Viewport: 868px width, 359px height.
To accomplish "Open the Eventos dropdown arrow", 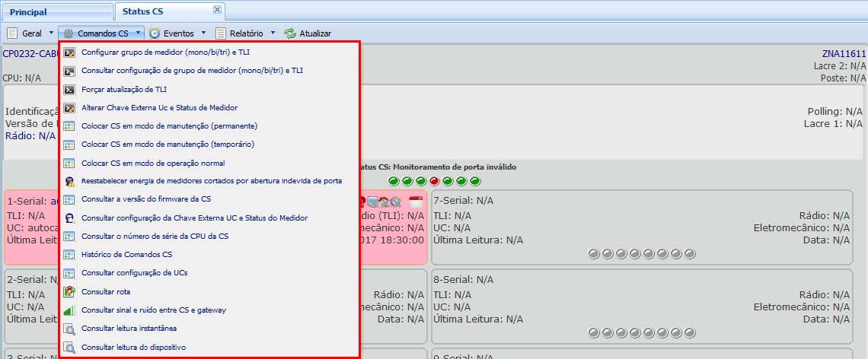I will coord(203,33).
